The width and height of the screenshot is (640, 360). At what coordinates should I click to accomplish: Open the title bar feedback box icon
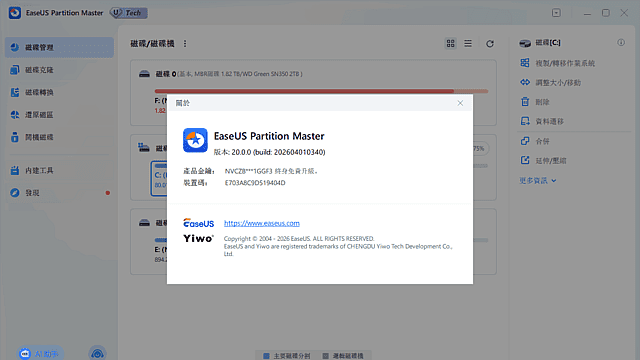pos(556,13)
